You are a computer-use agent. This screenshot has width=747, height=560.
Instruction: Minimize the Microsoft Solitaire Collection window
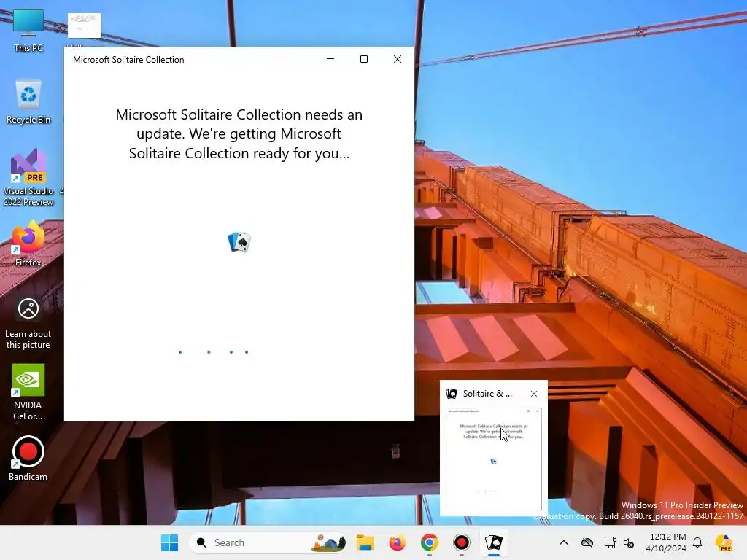[330, 59]
